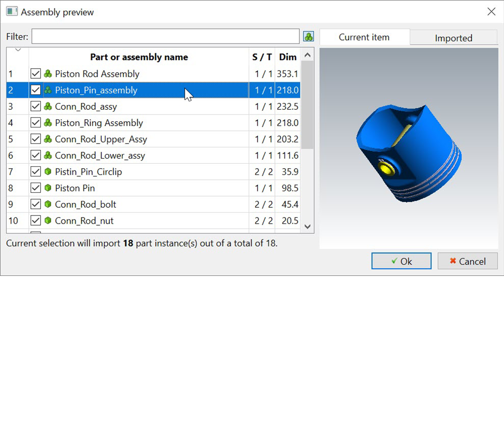Select the Conn_Rod_Upper_Assy row
Screen dimensions: 504x447
(153, 139)
